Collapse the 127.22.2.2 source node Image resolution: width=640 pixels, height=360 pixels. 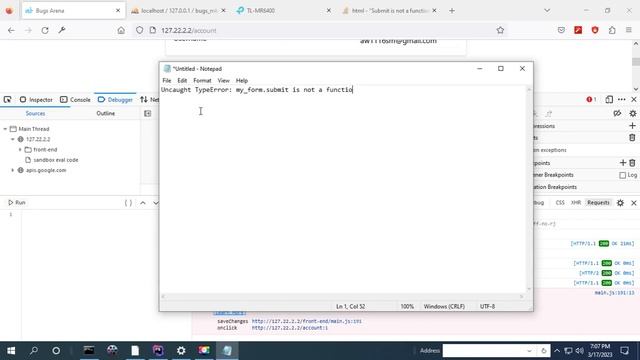pyautogui.click(x=13, y=139)
